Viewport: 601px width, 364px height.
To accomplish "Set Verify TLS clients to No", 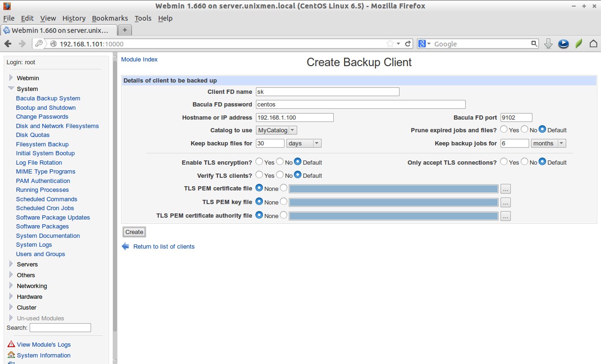I will click(280, 174).
